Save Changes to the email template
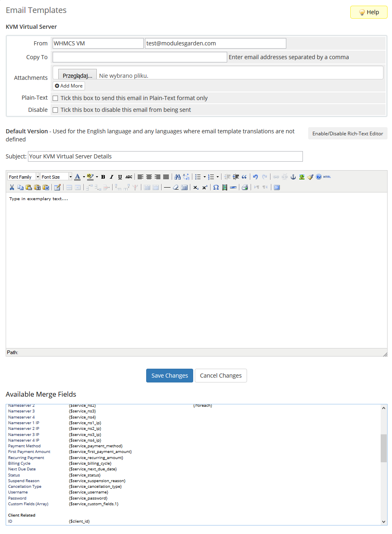The height and width of the screenshot is (534, 392). pos(170,376)
